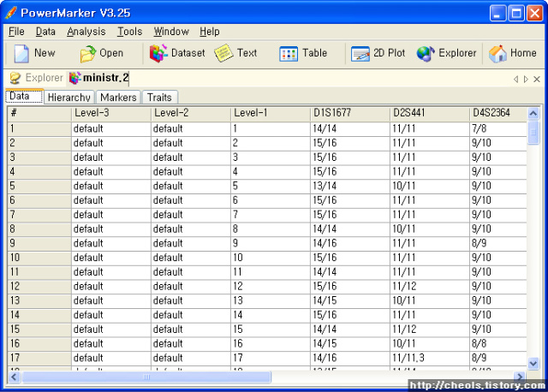The height and width of the screenshot is (392, 548).
Task: Open the Tools menu
Action: pos(129,32)
